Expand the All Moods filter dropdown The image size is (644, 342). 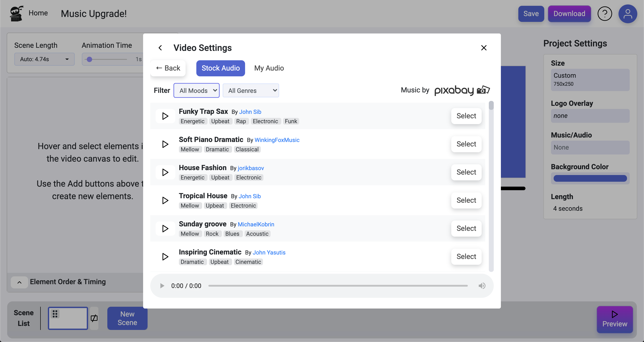click(196, 90)
